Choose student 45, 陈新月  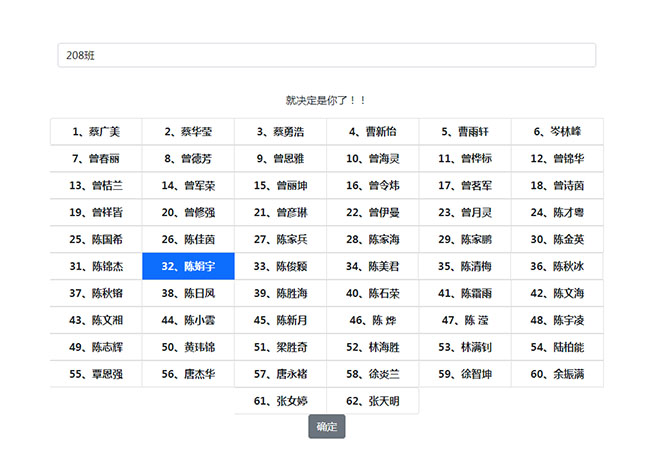(280, 320)
